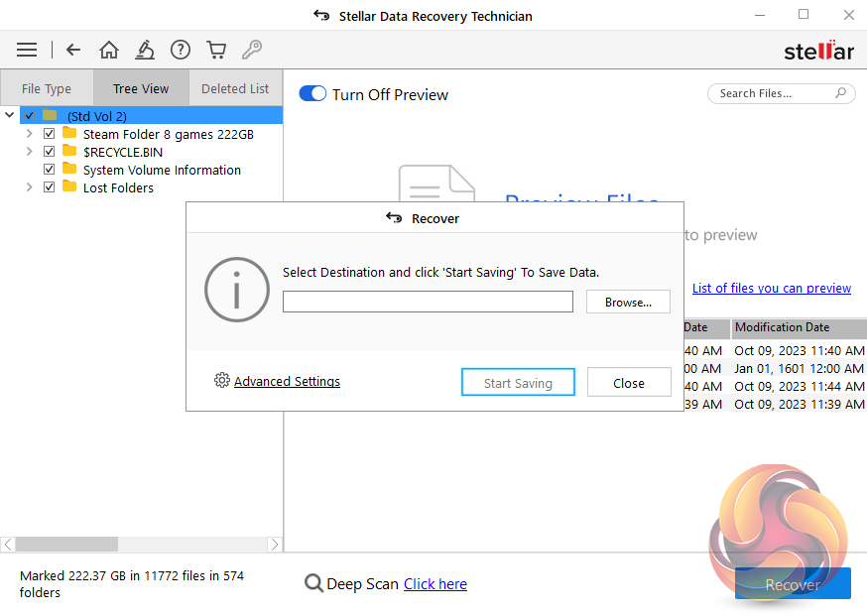Open List of files you can preview

[x=772, y=288]
